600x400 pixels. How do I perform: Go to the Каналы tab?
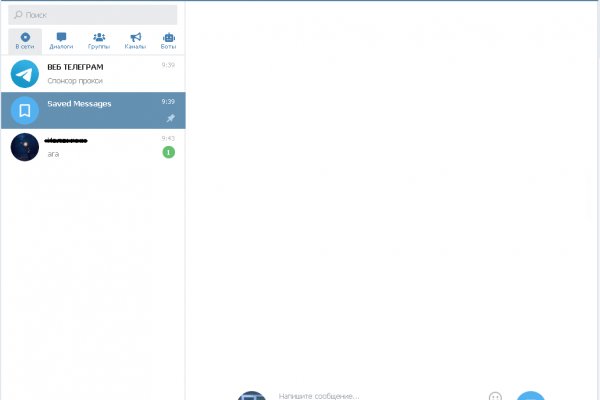135,41
